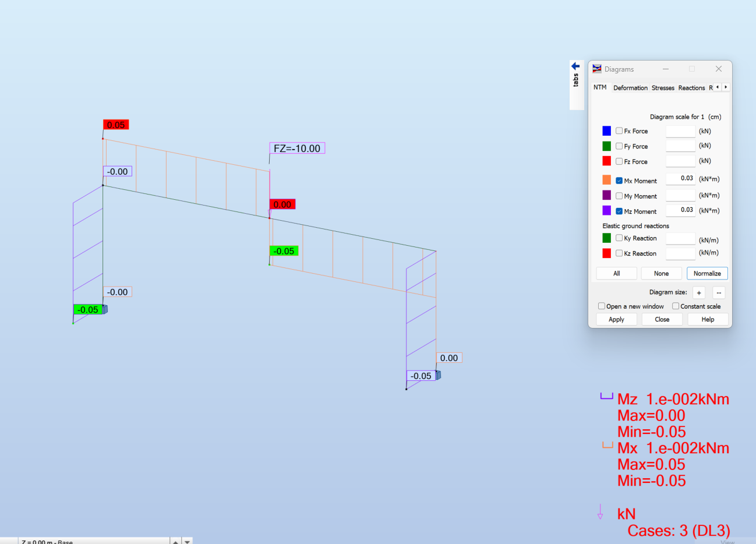Click the Diagrams dialog title icon
The width and height of the screenshot is (756, 544).
(597, 69)
